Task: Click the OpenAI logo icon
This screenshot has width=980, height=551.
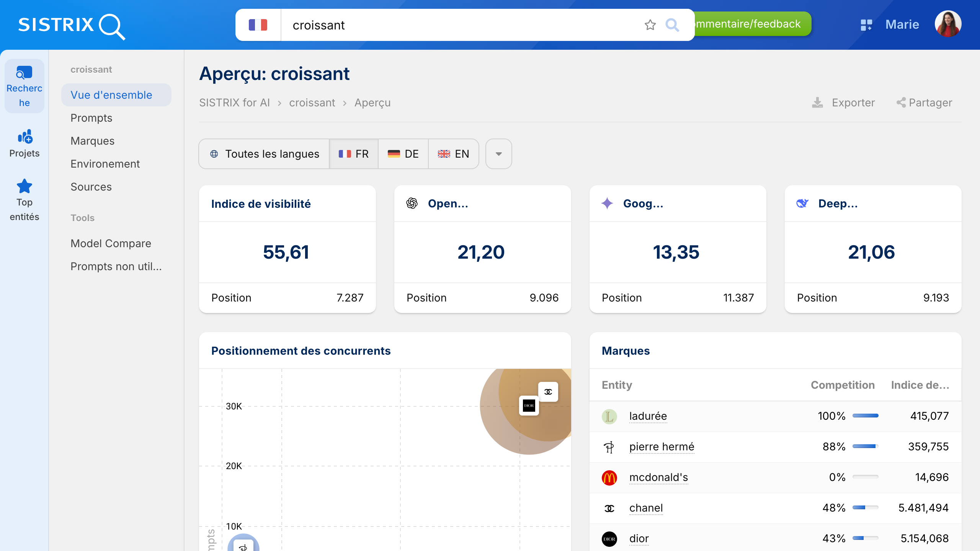Action: (412, 203)
